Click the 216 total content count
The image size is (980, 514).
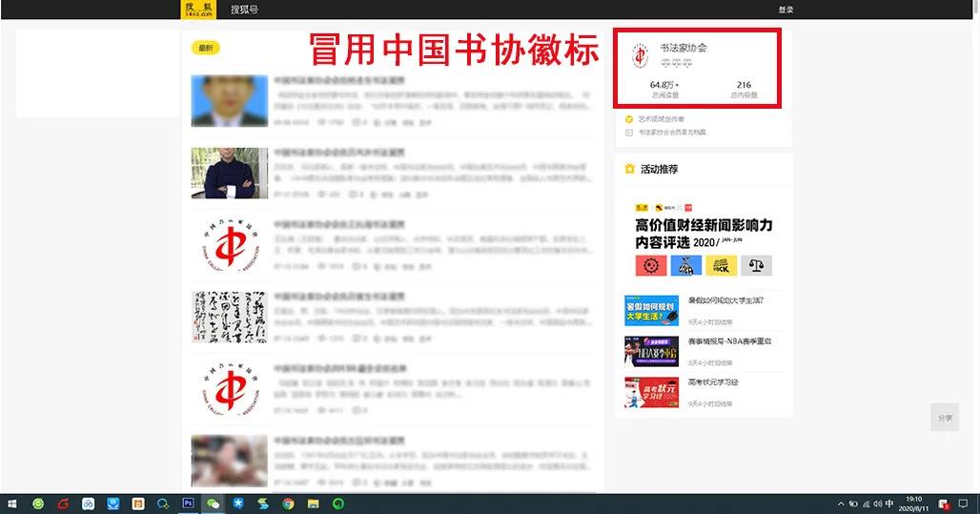pyautogui.click(x=744, y=85)
